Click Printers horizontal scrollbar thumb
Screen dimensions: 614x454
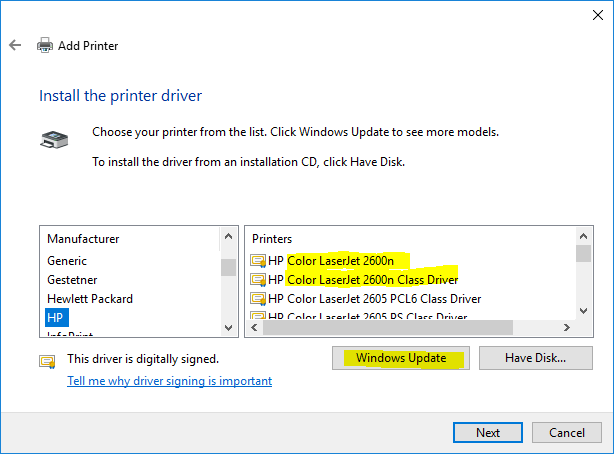[x=388, y=327]
